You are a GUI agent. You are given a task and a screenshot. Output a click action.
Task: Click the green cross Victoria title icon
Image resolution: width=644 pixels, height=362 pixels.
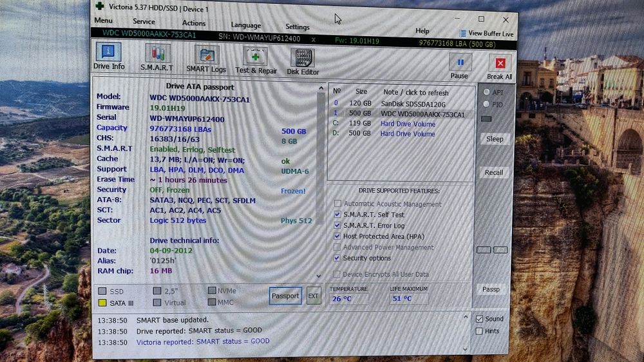pyautogui.click(x=99, y=6)
